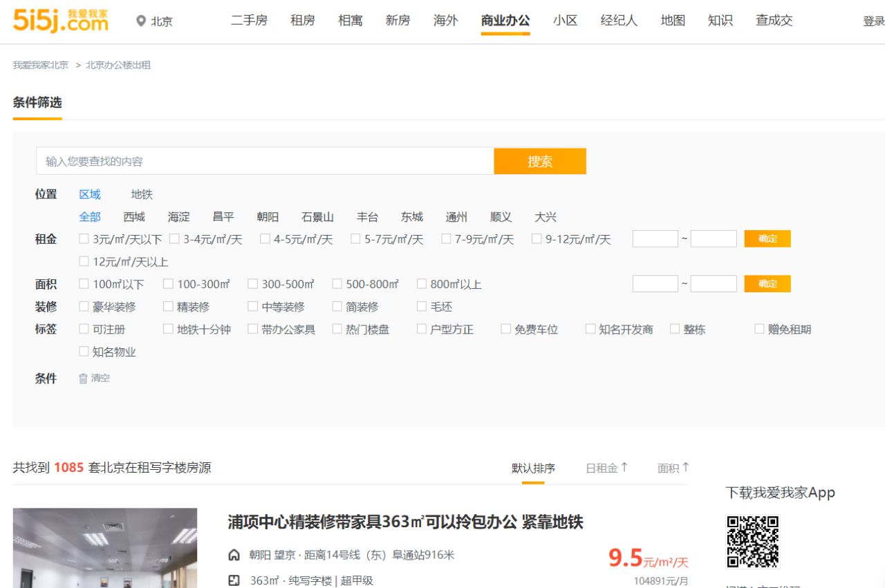Check the 赠免租期 tag
This screenshot has width=885, height=588.
(758, 329)
